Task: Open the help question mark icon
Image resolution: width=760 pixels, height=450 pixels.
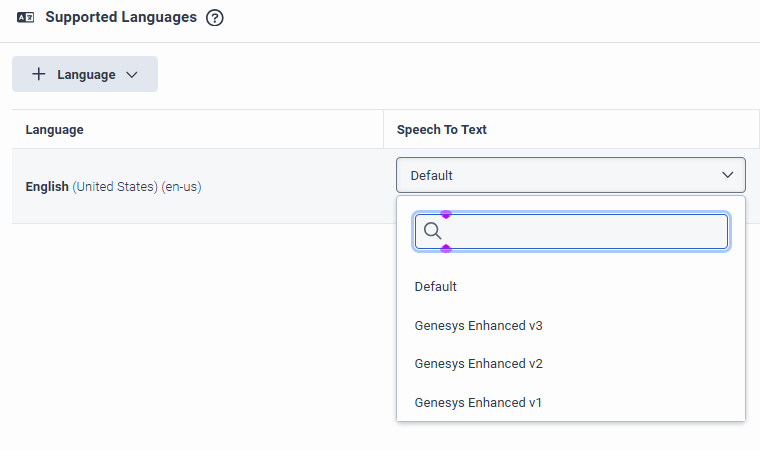Action: (214, 18)
